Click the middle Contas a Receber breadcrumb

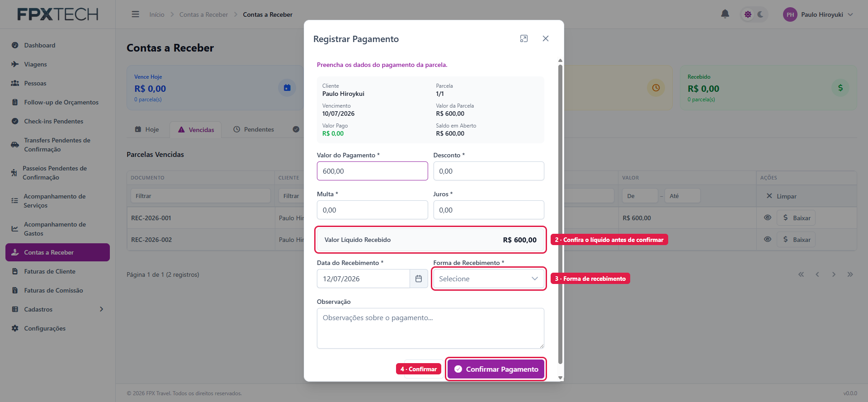203,14
